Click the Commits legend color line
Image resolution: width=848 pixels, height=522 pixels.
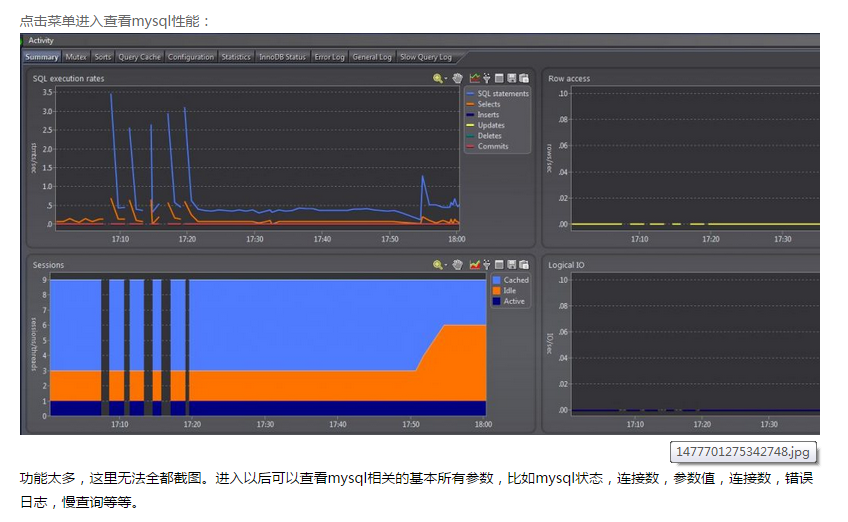pyautogui.click(x=470, y=146)
